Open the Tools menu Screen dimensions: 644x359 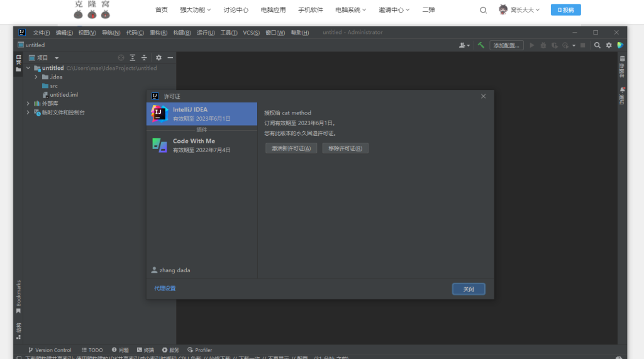229,33
